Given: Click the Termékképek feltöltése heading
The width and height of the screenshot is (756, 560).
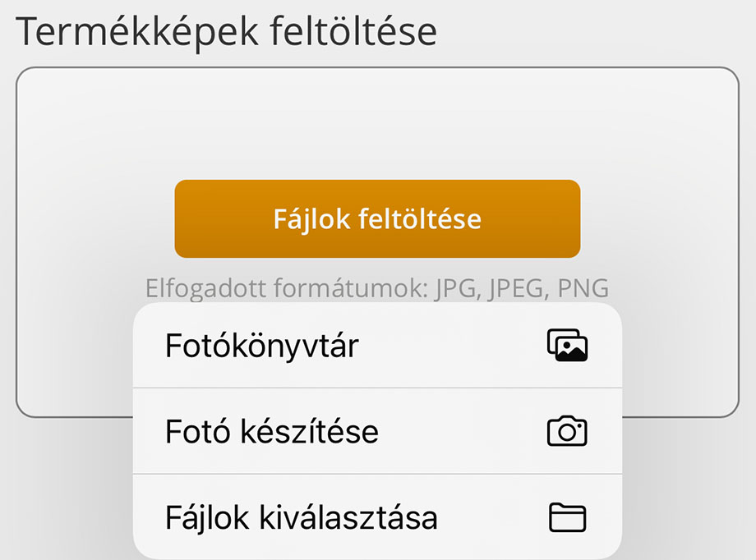Looking at the screenshot, I should (227, 32).
